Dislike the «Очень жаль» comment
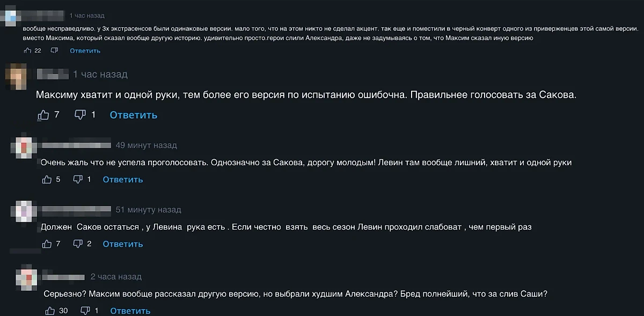 pyautogui.click(x=77, y=179)
